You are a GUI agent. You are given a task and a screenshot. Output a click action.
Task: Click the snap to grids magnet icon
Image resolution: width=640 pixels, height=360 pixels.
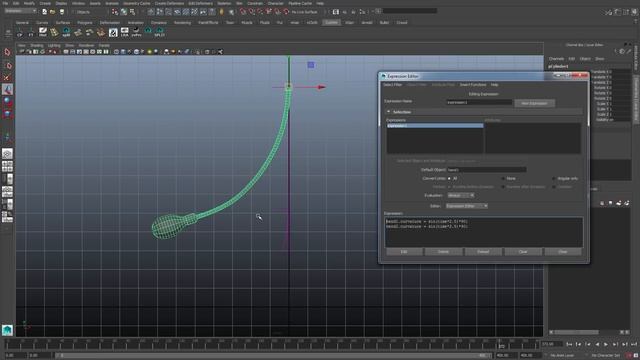pos(243,12)
